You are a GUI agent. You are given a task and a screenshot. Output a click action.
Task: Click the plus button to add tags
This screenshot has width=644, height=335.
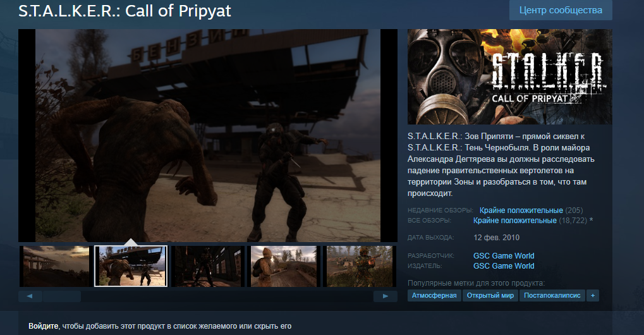[x=593, y=296]
